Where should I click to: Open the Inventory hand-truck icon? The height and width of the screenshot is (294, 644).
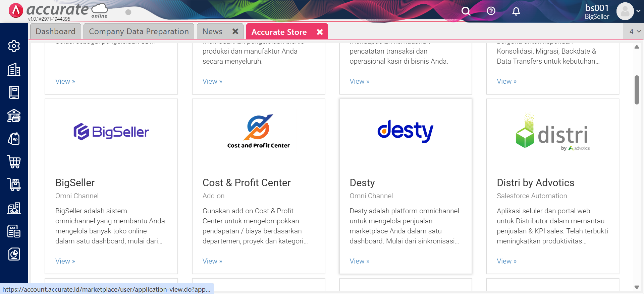14,185
